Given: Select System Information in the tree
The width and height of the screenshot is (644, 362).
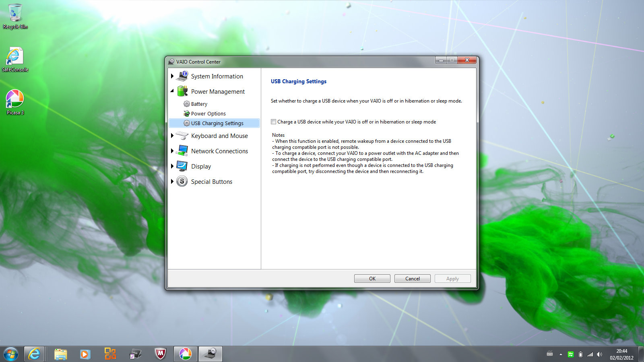Looking at the screenshot, I should point(217,76).
